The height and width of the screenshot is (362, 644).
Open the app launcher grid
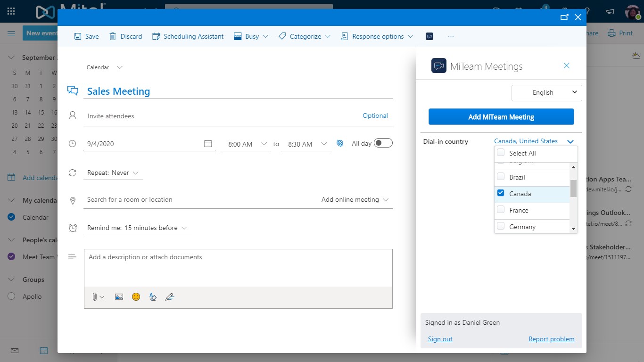click(x=11, y=11)
